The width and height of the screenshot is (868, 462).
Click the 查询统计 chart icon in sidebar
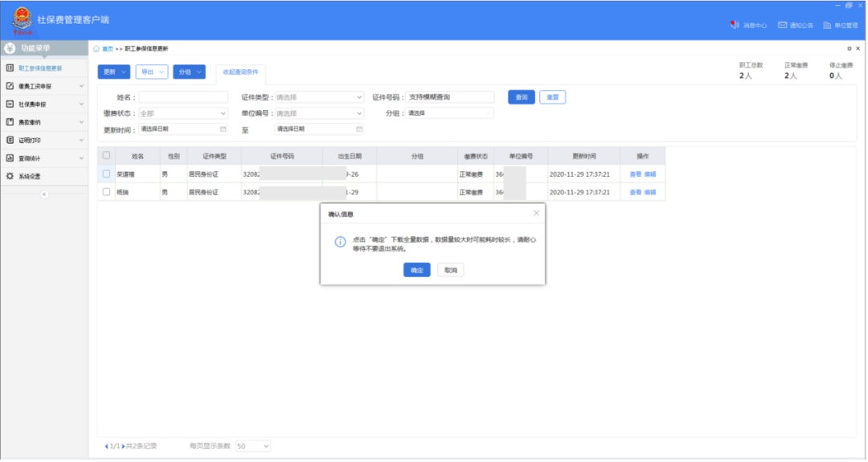pos(10,158)
